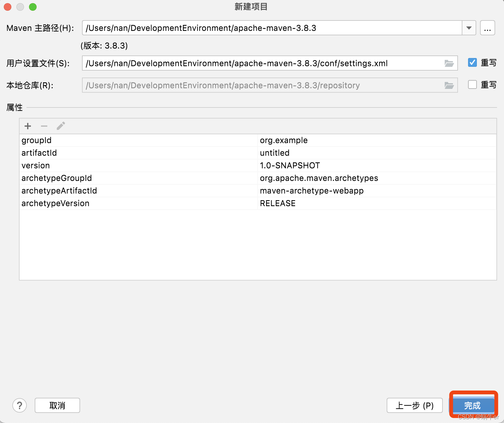Select the archetypeGroupId property row
This screenshot has height=423, width=504.
tap(258, 178)
